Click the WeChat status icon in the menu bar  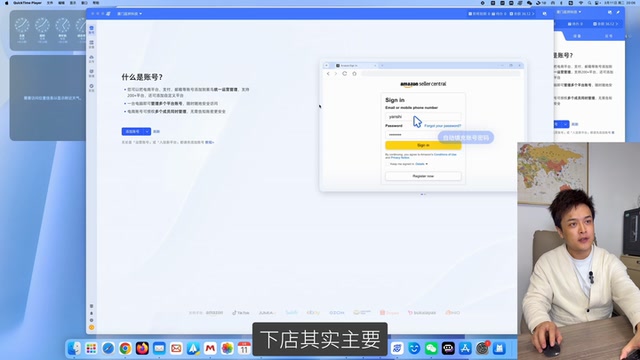point(529,3)
